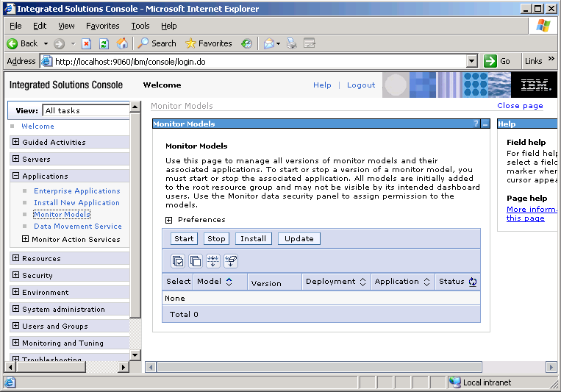Expand the Servers section

pyautogui.click(x=15, y=159)
